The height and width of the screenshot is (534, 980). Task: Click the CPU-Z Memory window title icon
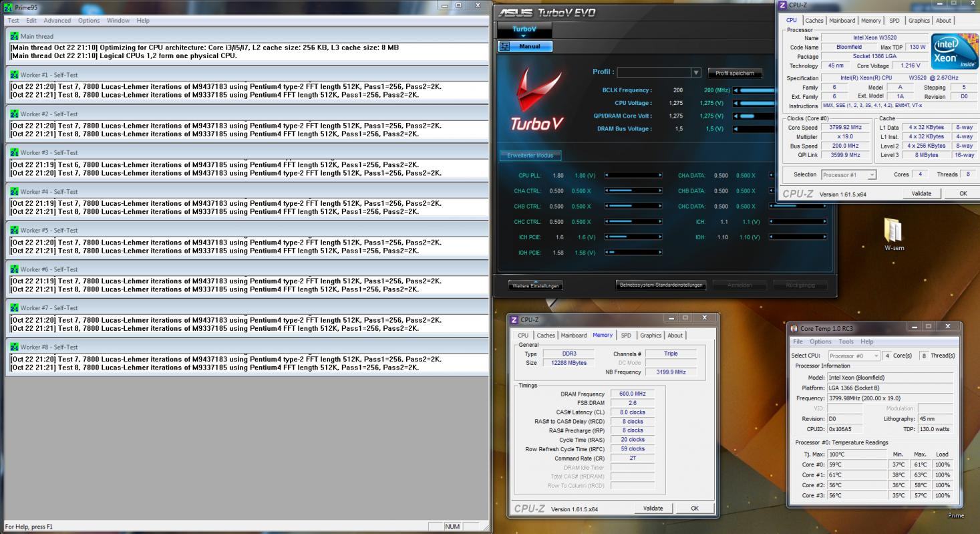514,320
